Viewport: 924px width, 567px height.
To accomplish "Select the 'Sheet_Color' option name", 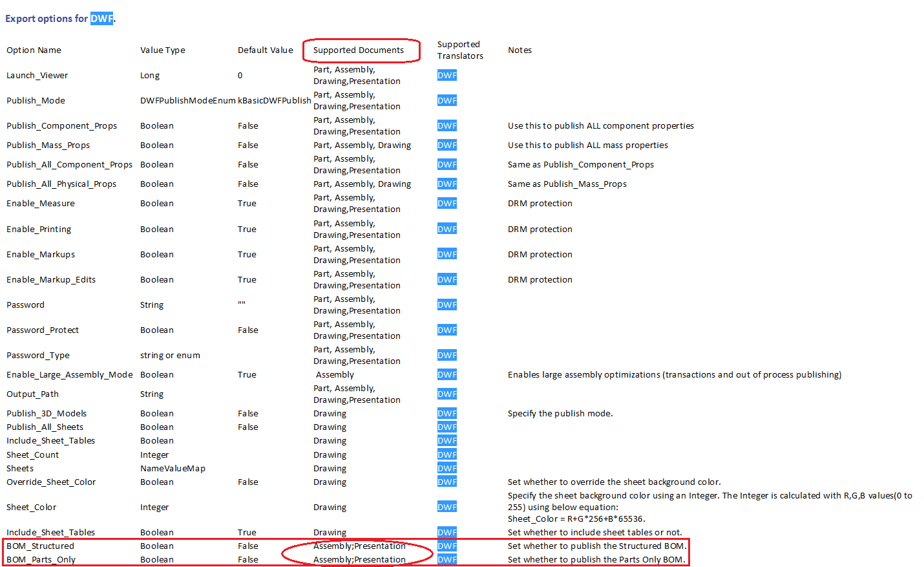I will (31, 508).
